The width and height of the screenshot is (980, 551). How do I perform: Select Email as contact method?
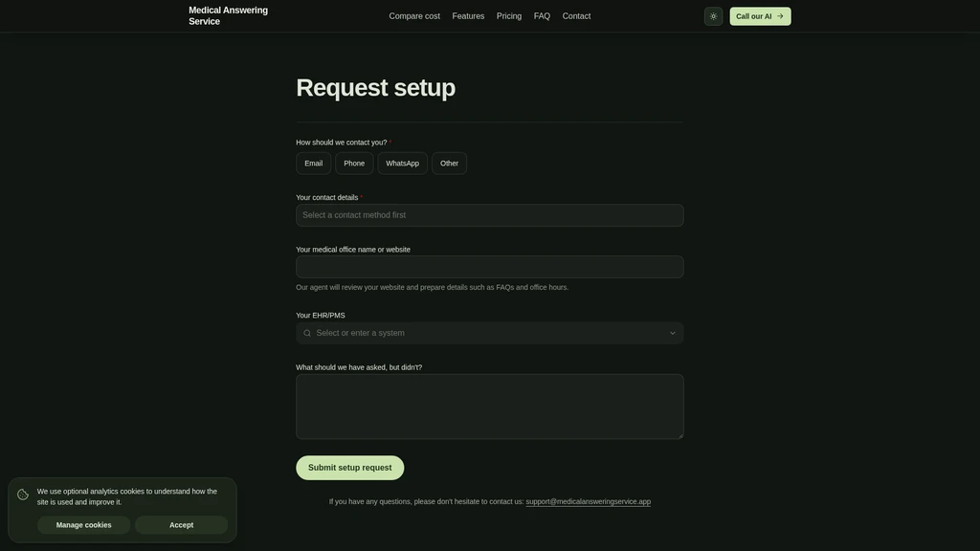click(x=313, y=163)
